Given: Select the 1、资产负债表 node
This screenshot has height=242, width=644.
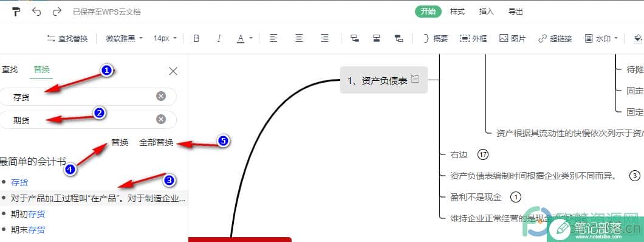Looking at the screenshot, I should click(x=383, y=80).
